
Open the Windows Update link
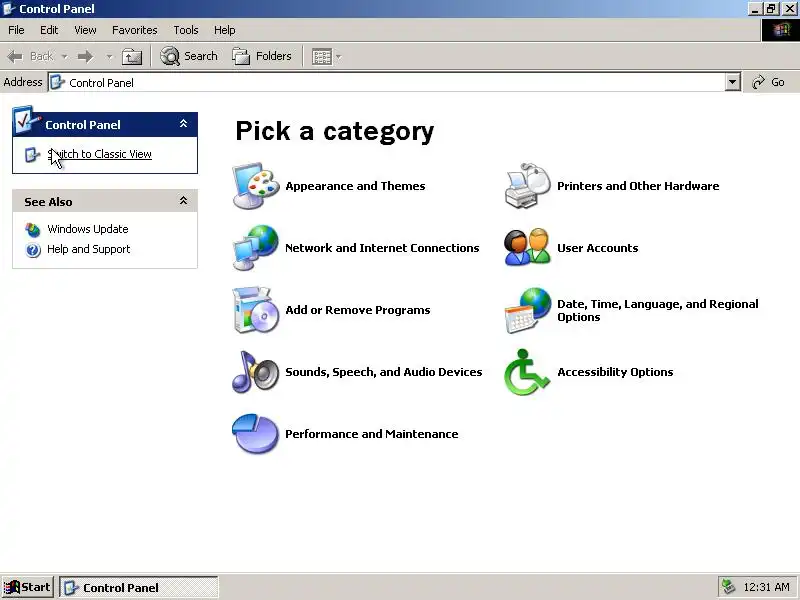click(x=88, y=229)
